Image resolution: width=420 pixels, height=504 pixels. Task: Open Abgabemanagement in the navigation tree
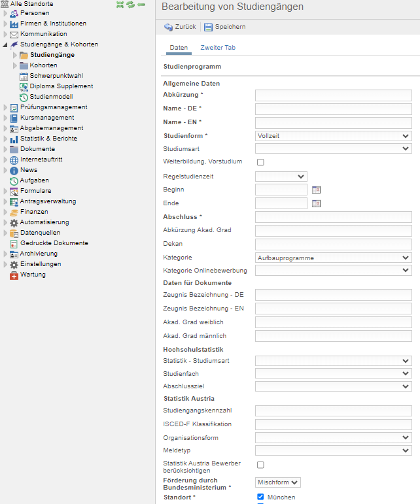[52, 128]
